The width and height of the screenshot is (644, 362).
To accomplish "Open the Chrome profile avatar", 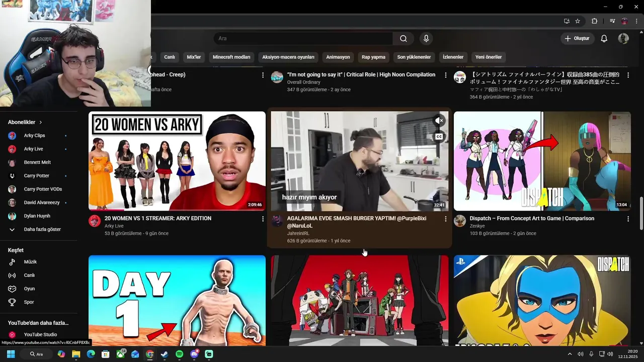I will pos(624,21).
